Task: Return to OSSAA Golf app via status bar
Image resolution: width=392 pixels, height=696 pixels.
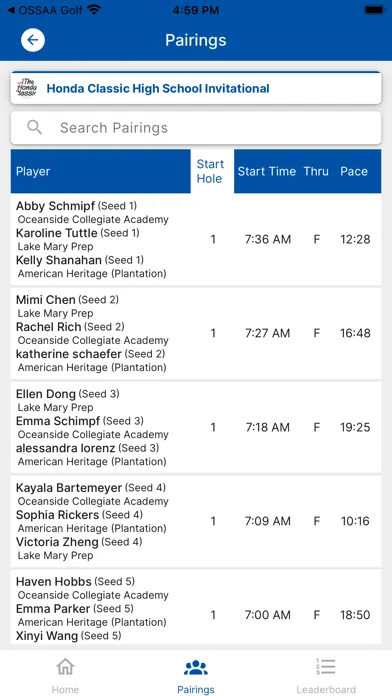Action: point(44,10)
